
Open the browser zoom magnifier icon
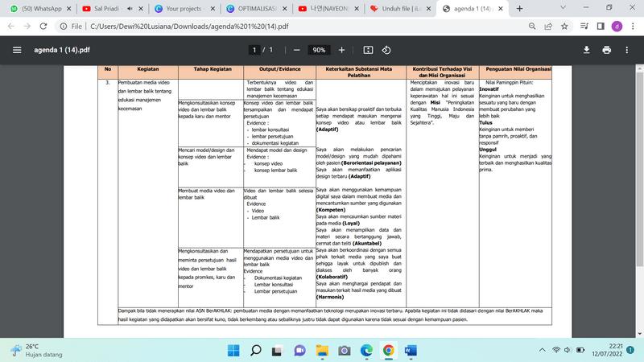point(532,27)
